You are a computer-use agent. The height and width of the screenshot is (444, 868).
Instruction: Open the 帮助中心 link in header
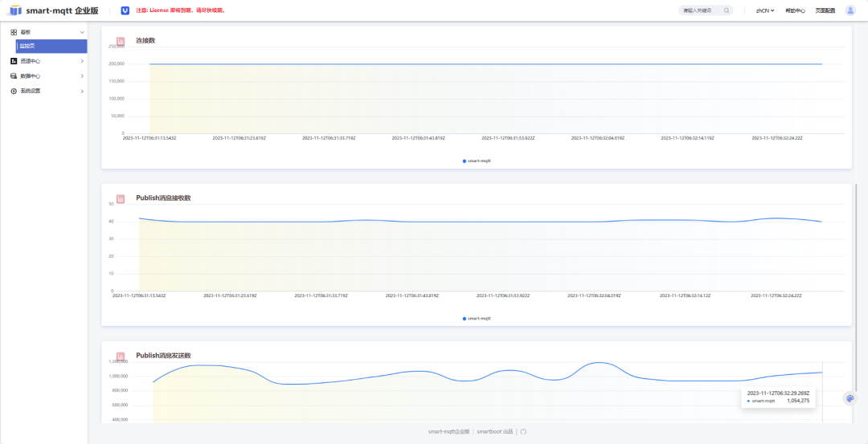pos(795,10)
